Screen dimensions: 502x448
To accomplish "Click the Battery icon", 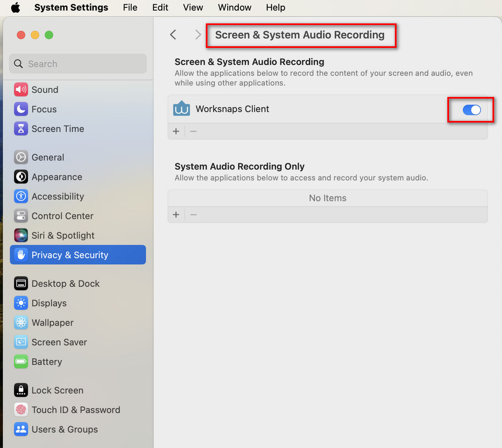I will [x=21, y=362].
